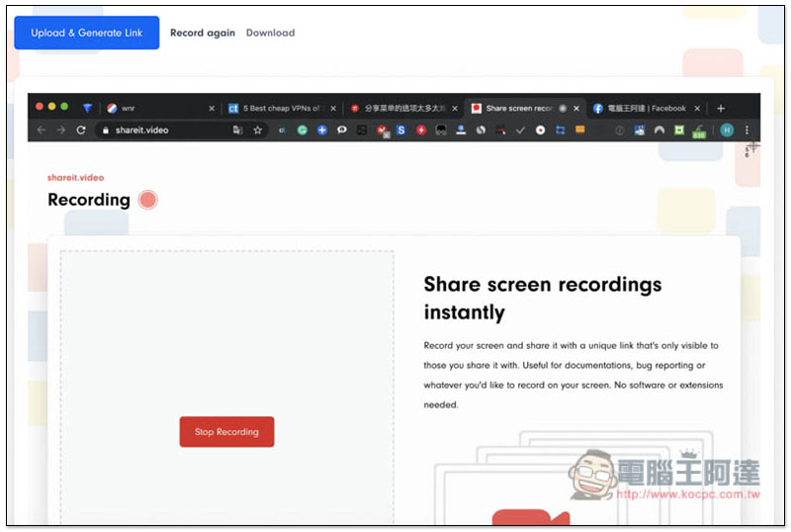Click the orange rectangle extension icon
The width and height of the screenshot is (791, 532).
(580, 130)
